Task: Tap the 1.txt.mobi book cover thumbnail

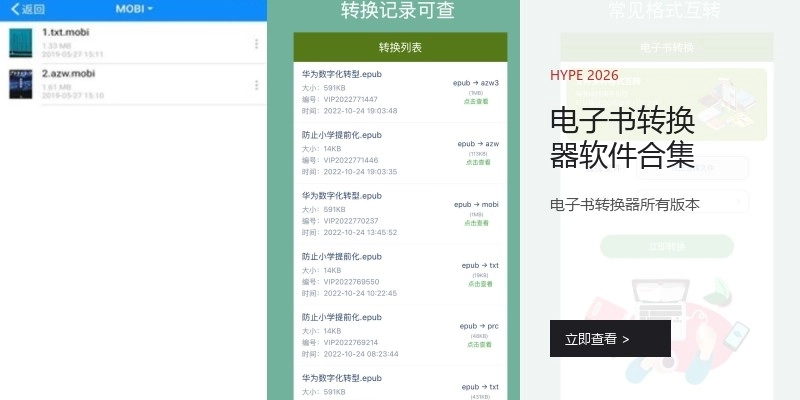Action: [20, 42]
